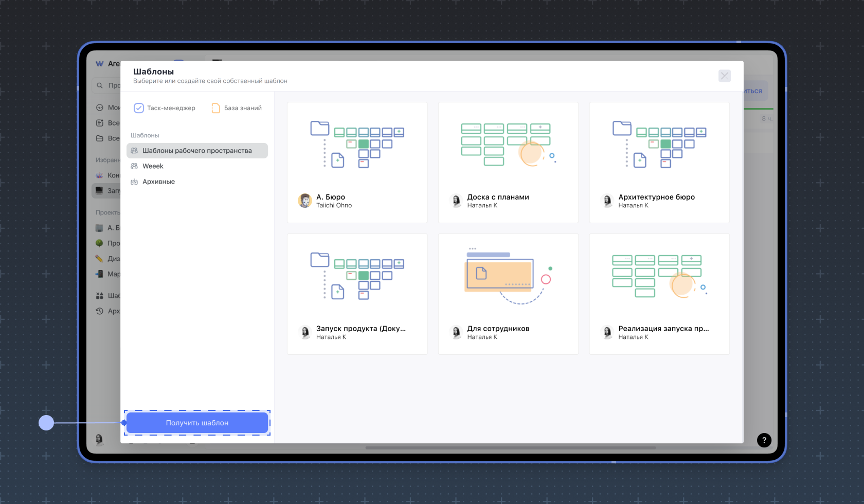Click the Таск-менеджер checkmark icon
This screenshot has height=504, width=864.
tap(139, 108)
